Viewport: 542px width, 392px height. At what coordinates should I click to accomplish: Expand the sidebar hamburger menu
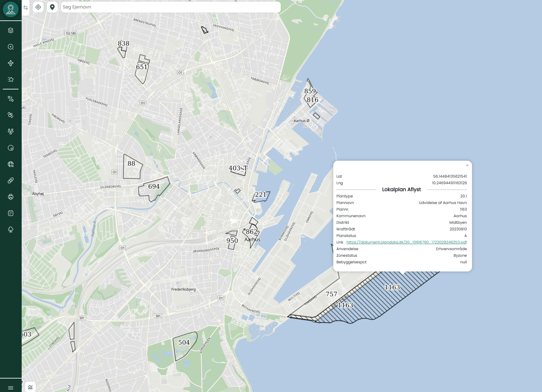(x=11, y=388)
